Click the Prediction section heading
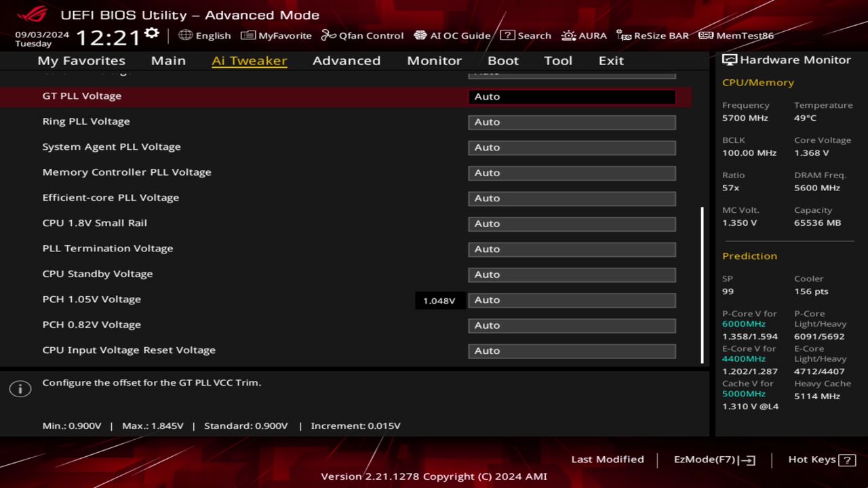The image size is (868, 488). coord(749,256)
